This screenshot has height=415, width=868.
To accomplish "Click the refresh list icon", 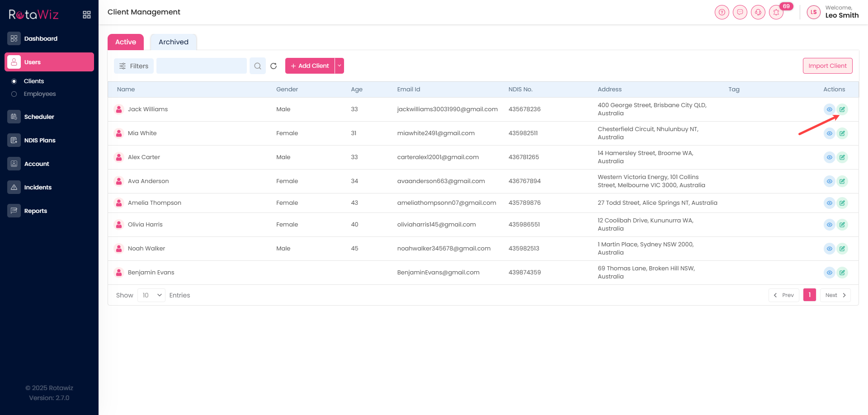I will [274, 66].
